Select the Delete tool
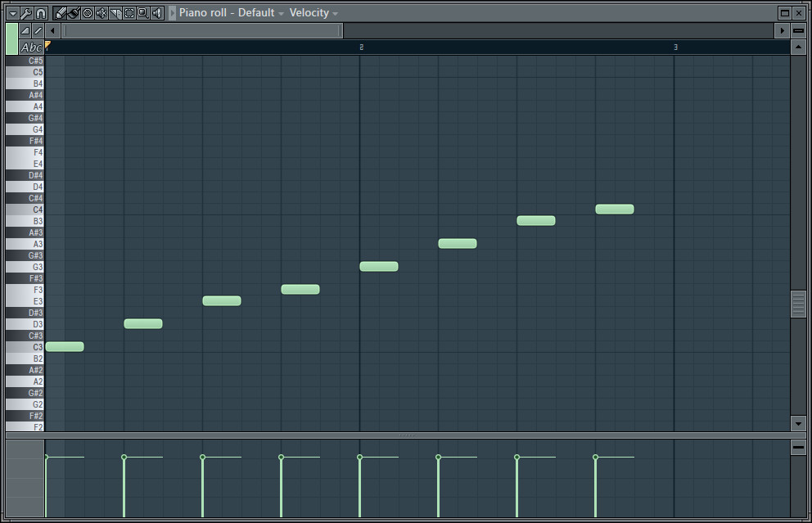 [88, 13]
